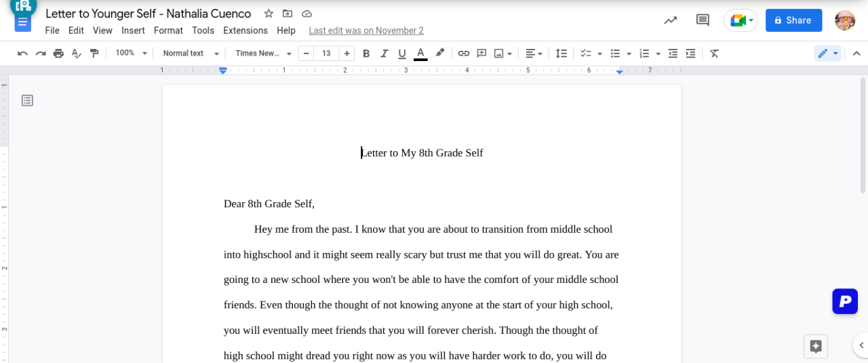Viewport: 868px width, 363px height.
Task: Open the text color picker
Action: click(420, 53)
